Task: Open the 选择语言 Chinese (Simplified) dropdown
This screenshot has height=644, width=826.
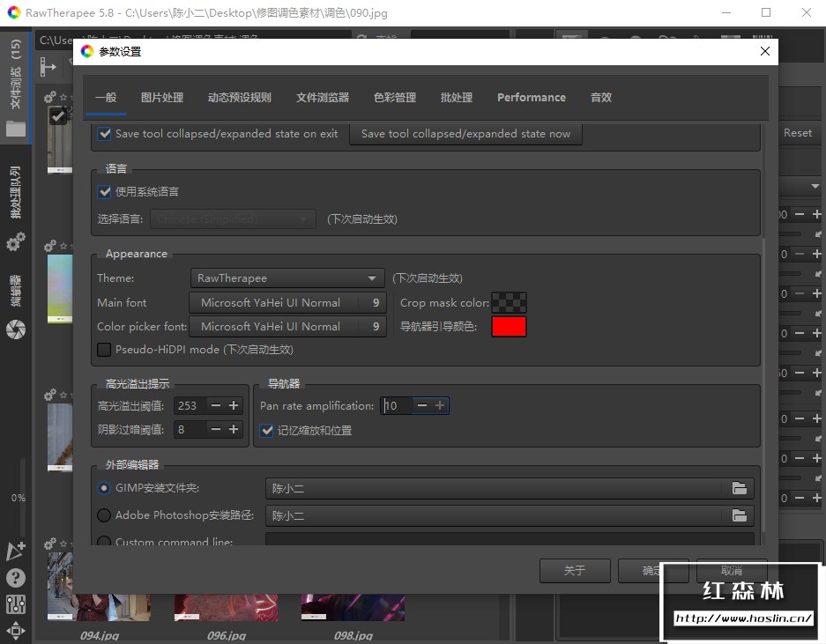Action: click(233, 219)
